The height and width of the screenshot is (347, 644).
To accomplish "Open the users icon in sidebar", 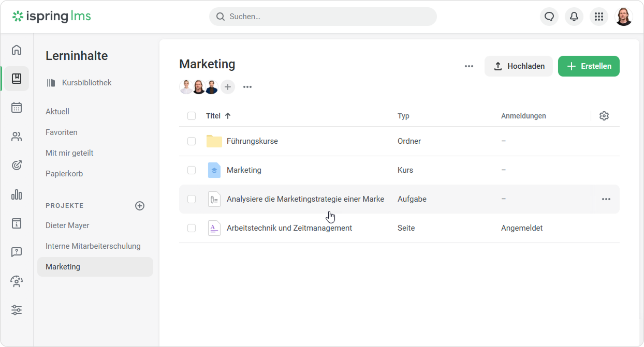I will (17, 137).
